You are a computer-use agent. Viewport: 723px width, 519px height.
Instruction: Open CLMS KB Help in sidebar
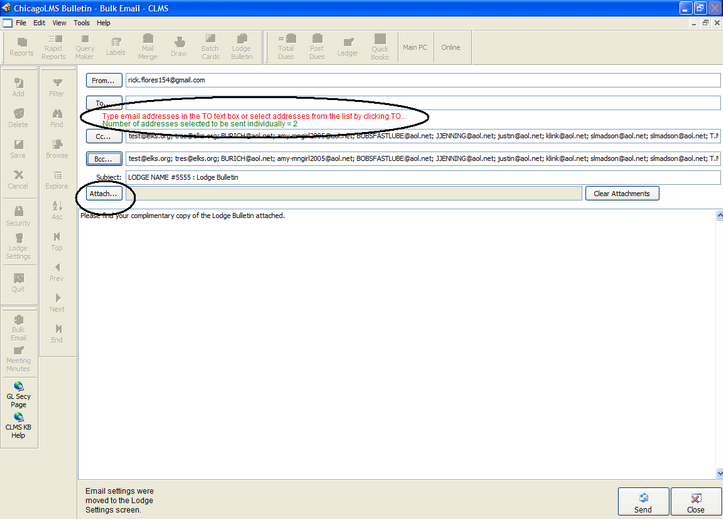point(18,428)
